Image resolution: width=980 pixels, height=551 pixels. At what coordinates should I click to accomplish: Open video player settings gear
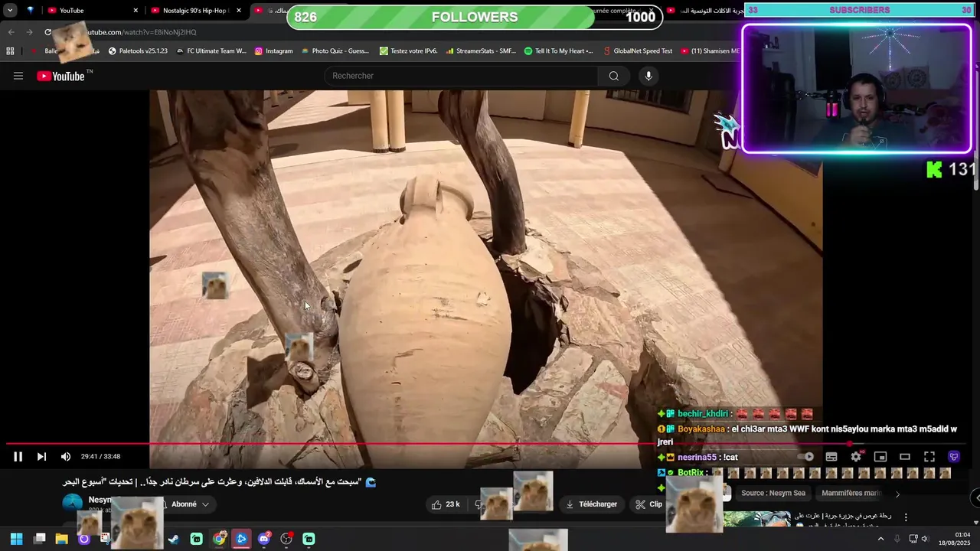pos(856,457)
